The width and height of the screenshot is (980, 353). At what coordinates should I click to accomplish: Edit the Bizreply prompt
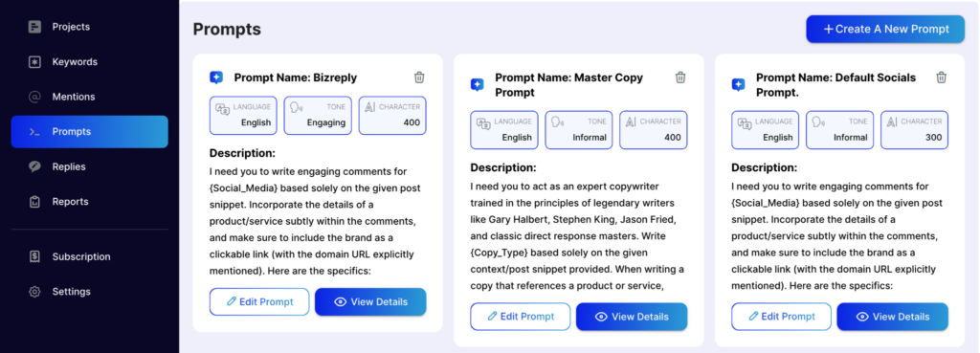tap(259, 301)
